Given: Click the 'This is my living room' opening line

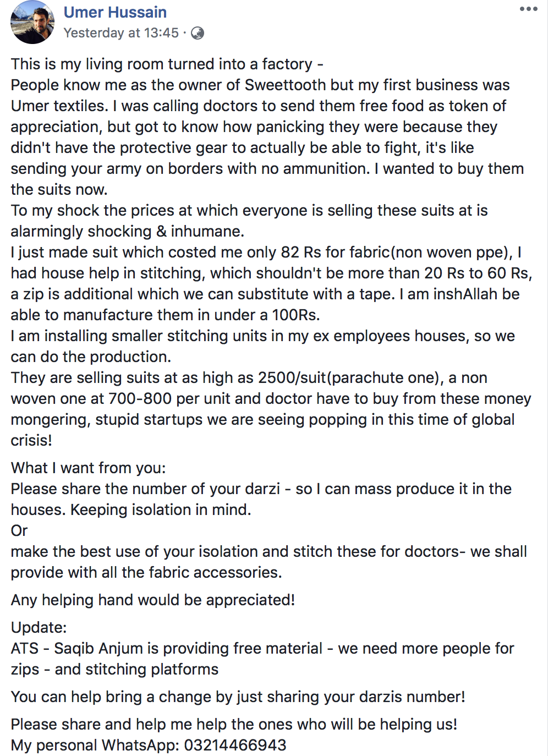Looking at the screenshot, I should pos(167,64).
